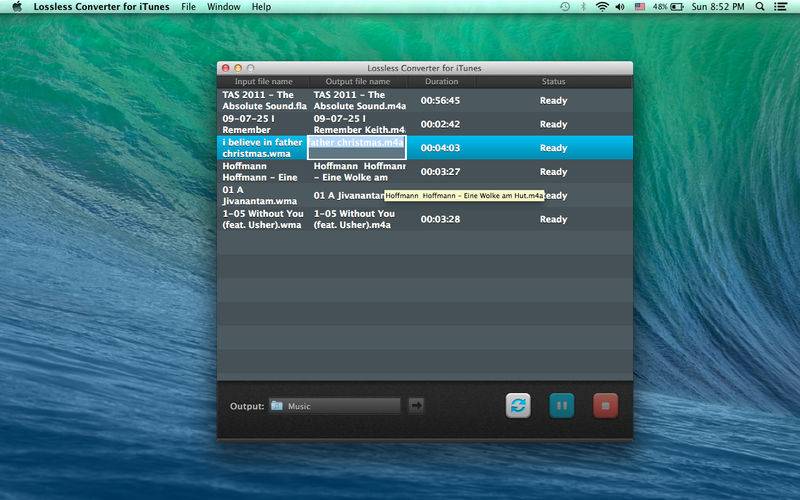Screen dimensions: 800x500
Task: Click Ready status of the 1-05 Without You row
Action: point(554,219)
